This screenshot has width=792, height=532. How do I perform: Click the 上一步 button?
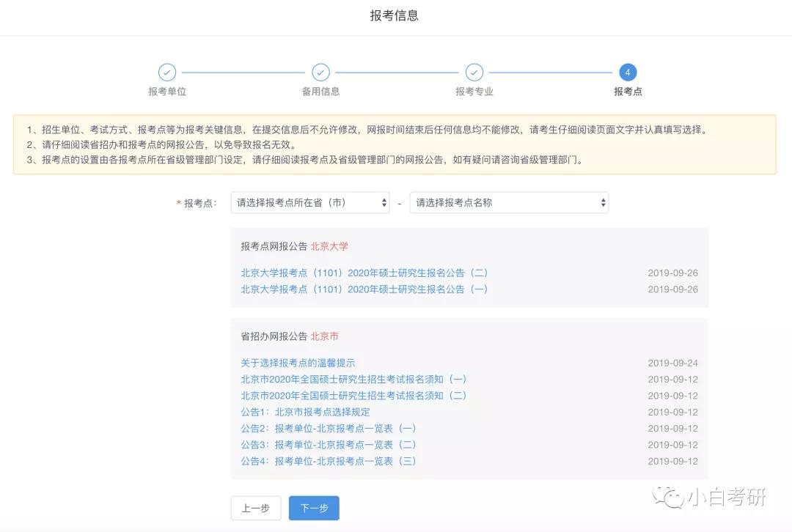point(256,509)
